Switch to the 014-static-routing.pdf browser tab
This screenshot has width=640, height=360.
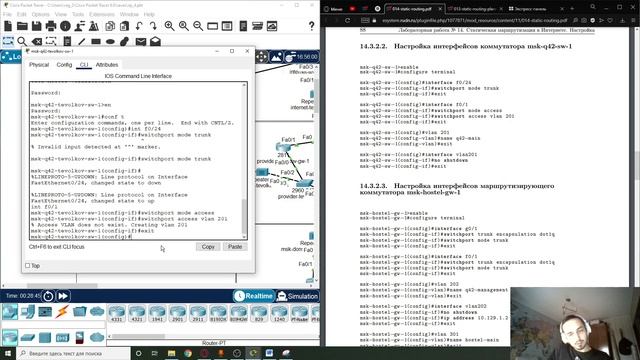(x=414, y=8)
